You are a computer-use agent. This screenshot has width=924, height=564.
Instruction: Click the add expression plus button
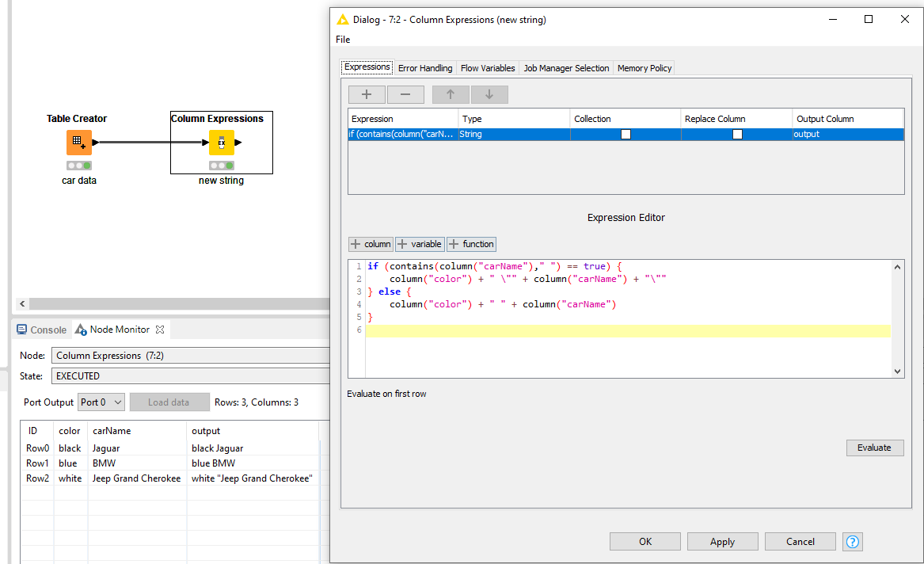click(367, 94)
